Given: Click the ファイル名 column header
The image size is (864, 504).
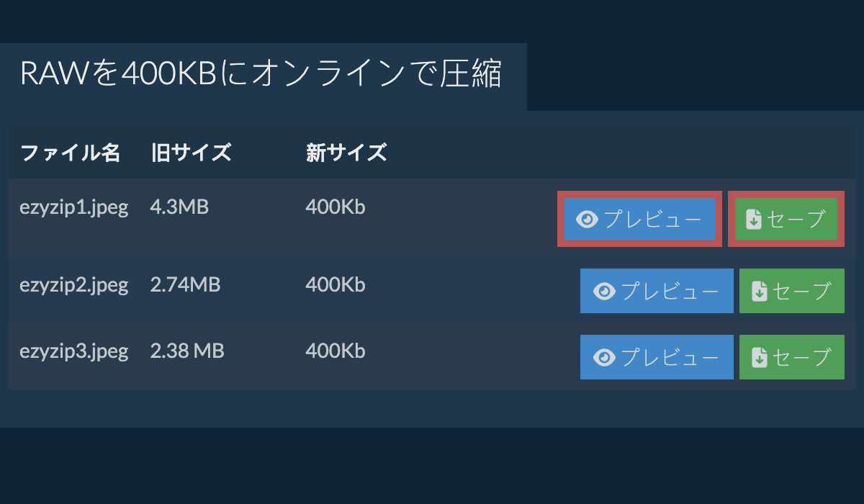Looking at the screenshot, I should pyautogui.click(x=70, y=153).
